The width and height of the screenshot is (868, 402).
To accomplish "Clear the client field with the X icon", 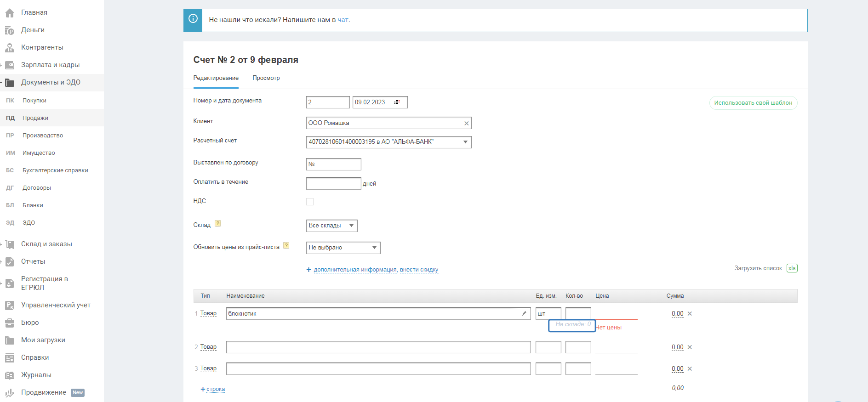I will coord(466,123).
